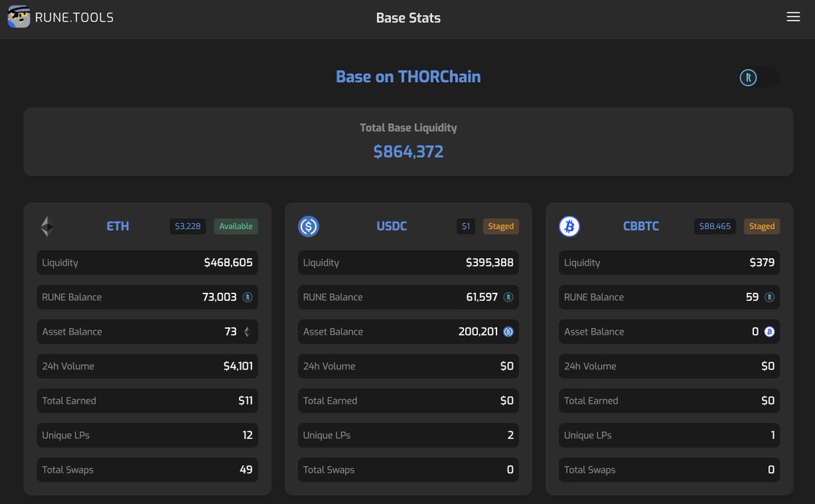This screenshot has width=815, height=504.
Task: Click the Total Swaps label on CBBTC card
Action: [590, 469]
